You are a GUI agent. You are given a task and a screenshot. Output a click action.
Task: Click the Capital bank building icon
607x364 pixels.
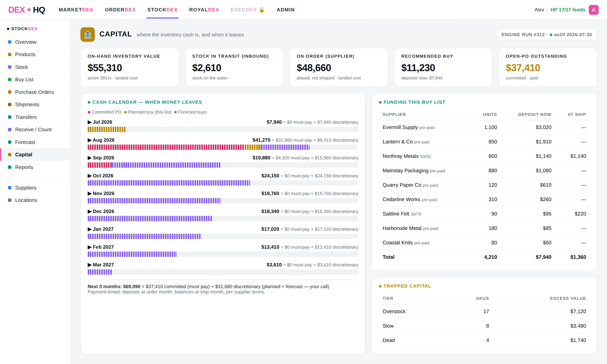pyautogui.click(x=88, y=34)
